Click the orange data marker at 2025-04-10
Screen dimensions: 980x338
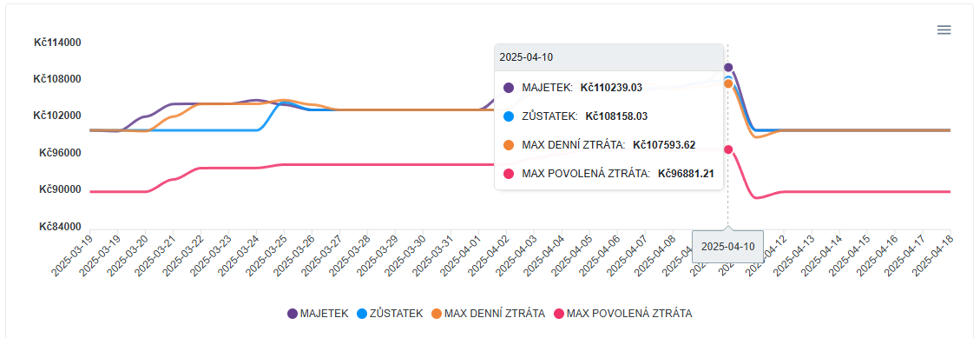pos(728,83)
